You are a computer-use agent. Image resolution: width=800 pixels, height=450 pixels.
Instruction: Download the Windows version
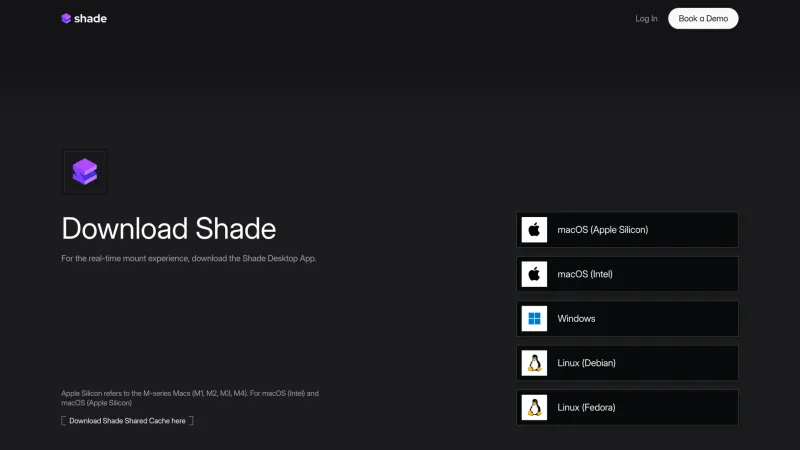[627, 318]
